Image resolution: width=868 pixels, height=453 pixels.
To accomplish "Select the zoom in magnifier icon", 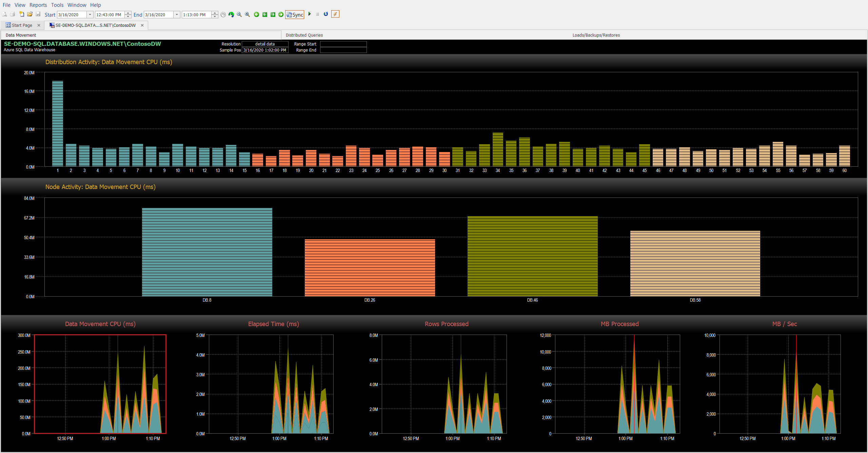I will 248,15.
